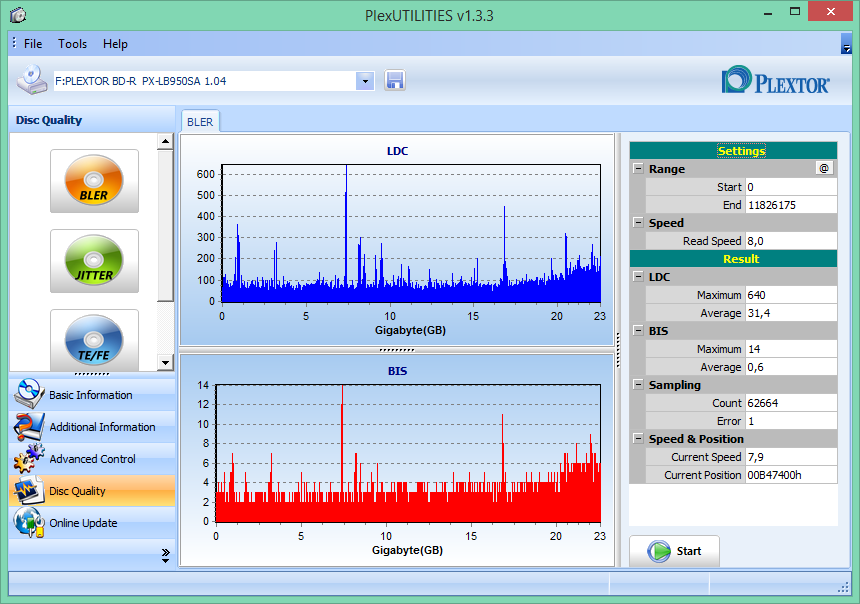Click the horizontal splitter between LDC and BIS charts
860x604 pixels.
click(x=397, y=349)
